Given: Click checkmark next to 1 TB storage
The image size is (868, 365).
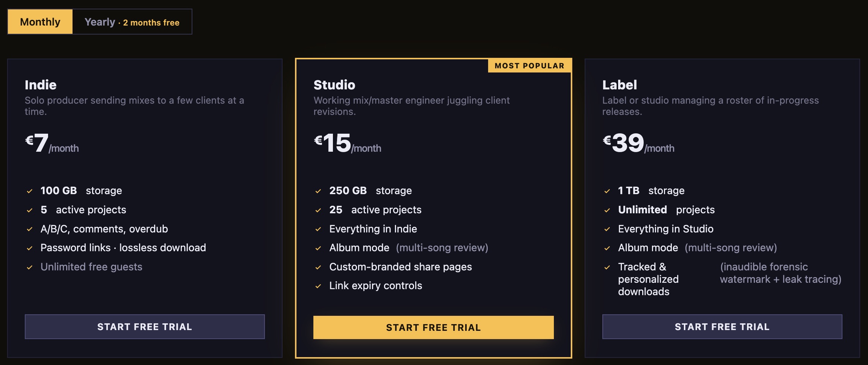Looking at the screenshot, I should point(607,191).
